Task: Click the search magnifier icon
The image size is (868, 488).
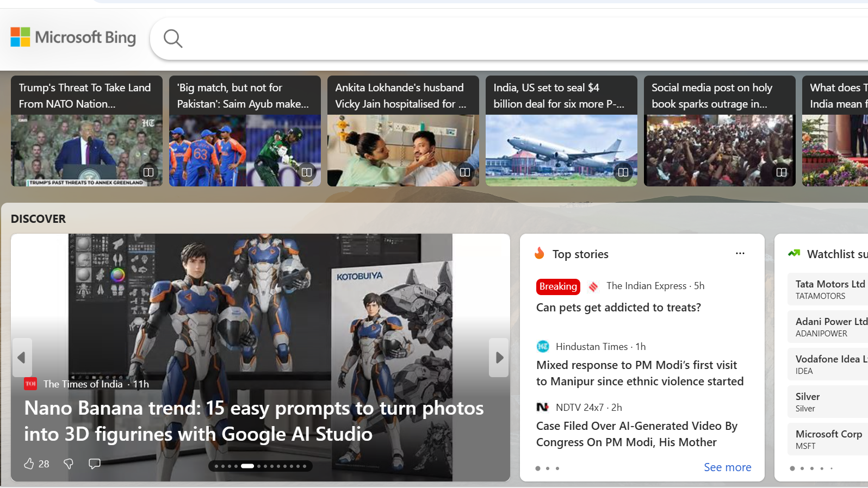Action: [173, 39]
